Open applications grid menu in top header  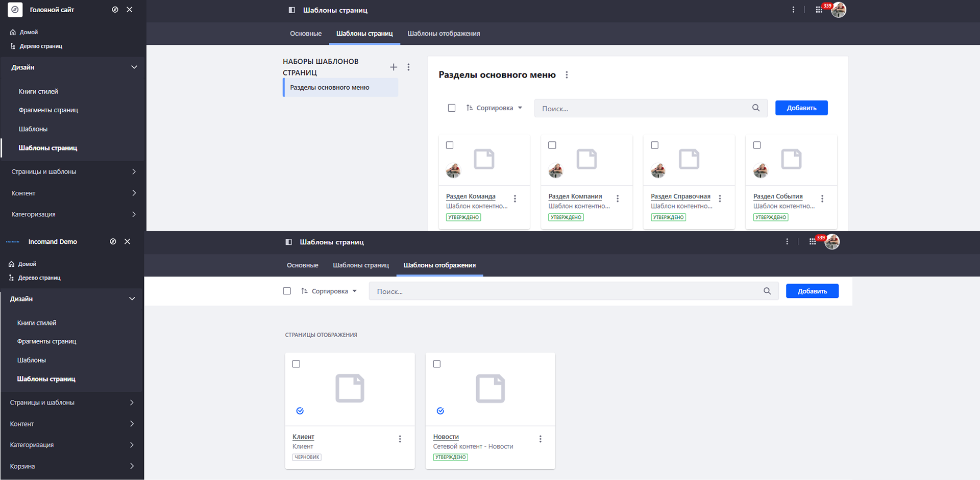[819, 10]
